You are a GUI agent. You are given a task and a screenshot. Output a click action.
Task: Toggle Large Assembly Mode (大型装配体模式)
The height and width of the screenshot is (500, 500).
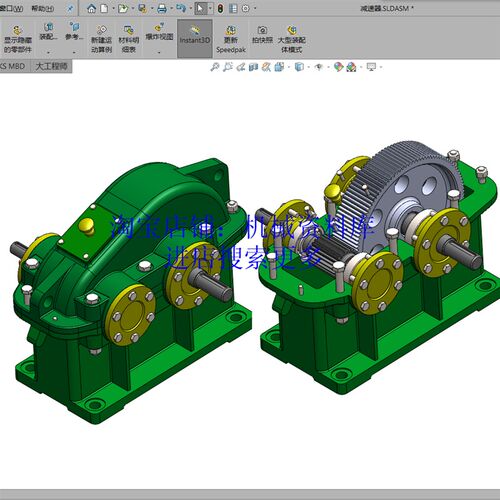[292, 39]
